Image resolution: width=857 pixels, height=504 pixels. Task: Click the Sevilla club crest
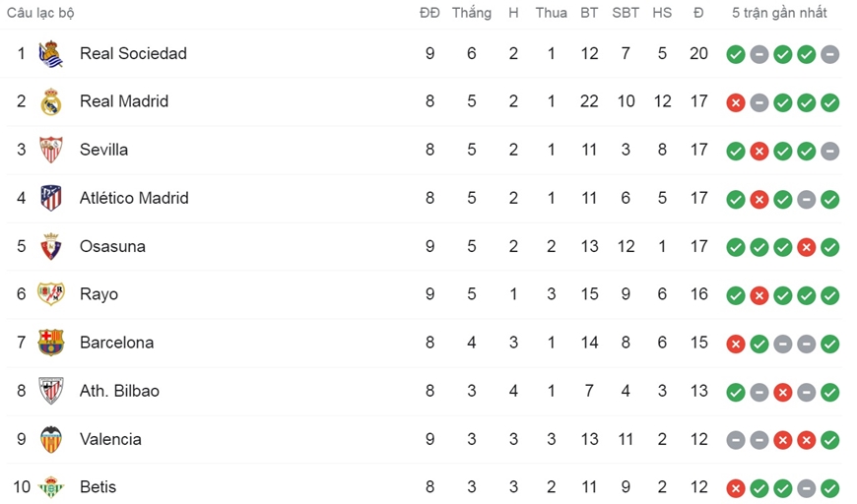pyautogui.click(x=51, y=150)
